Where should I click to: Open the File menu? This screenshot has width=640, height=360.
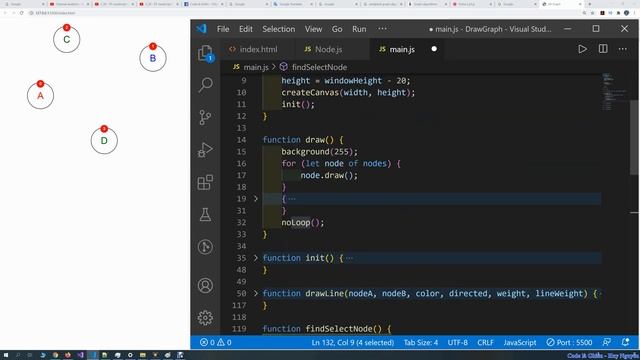(223, 29)
